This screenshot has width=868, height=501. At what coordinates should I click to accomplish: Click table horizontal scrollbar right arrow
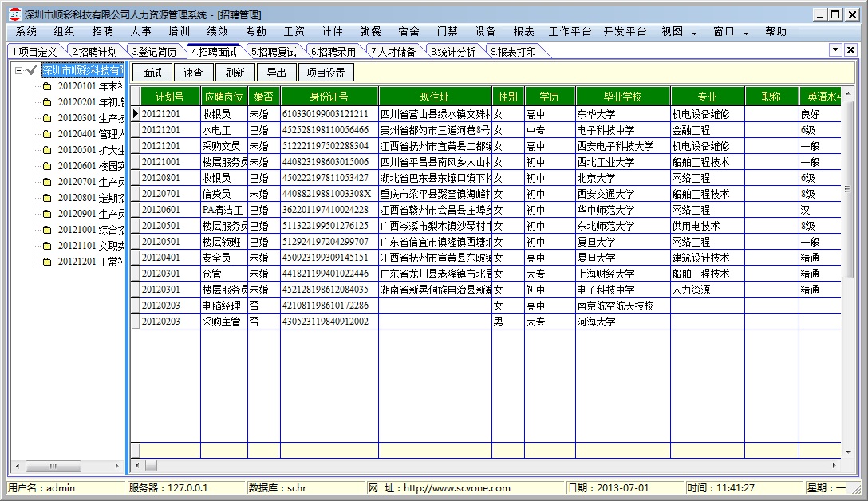834,466
